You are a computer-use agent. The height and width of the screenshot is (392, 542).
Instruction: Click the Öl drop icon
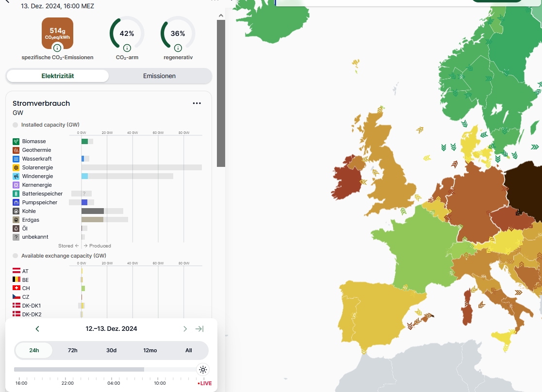tap(16, 229)
